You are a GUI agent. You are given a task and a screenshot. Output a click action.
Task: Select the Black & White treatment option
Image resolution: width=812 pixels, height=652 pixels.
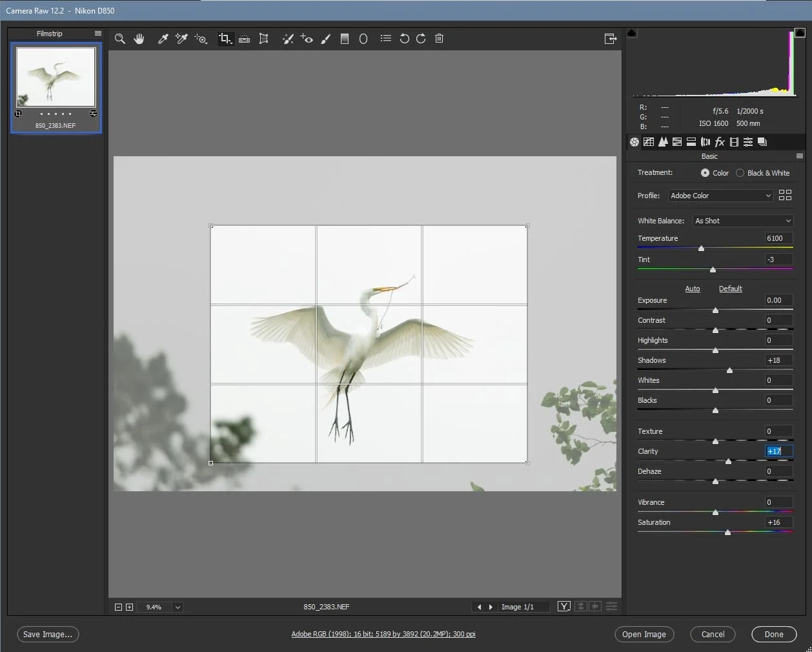tap(740, 173)
